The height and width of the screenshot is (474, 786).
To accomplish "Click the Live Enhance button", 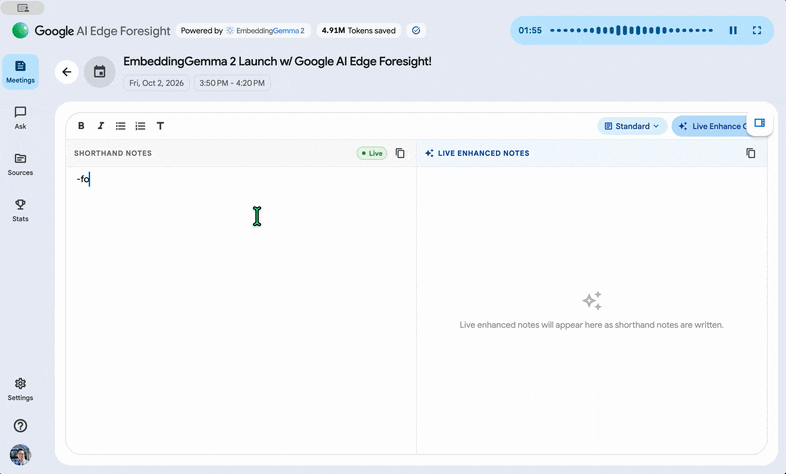I will click(x=711, y=126).
